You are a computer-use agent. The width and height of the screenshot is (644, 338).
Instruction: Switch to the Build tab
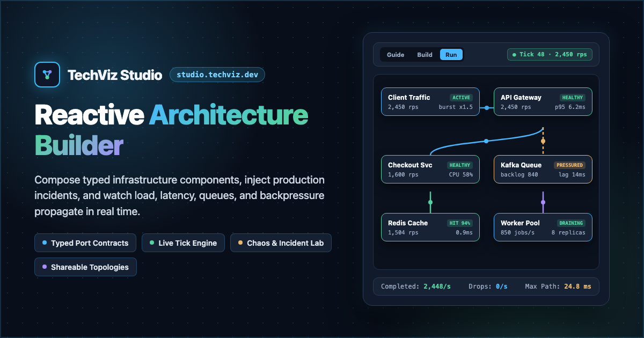coord(425,55)
